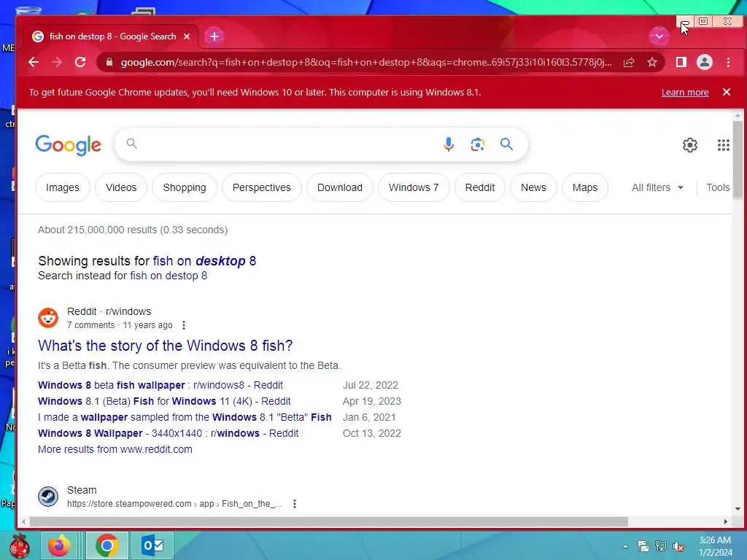747x560 pixels.
Task: Switch to Maps results
Action: point(584,187)
